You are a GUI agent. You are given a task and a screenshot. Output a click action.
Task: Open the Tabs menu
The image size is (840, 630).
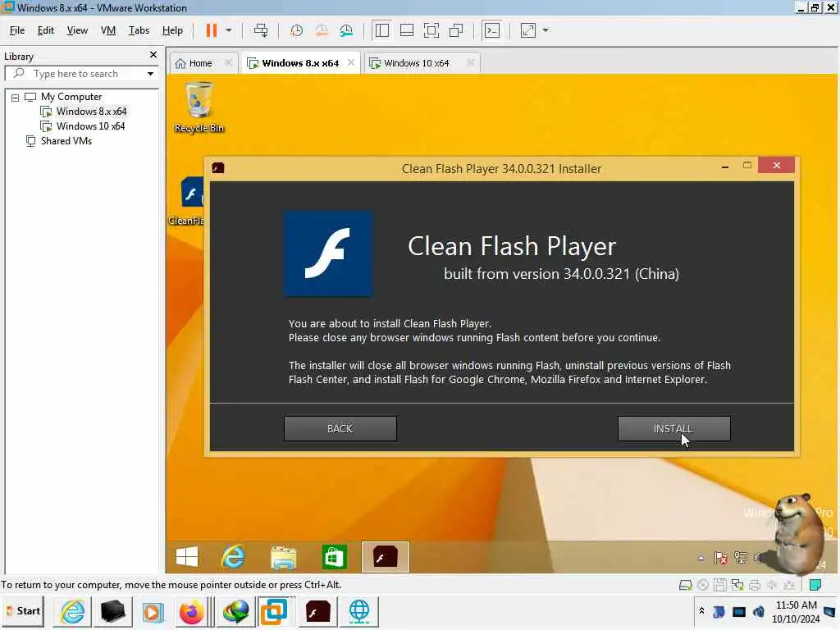[x=139, y=30]
